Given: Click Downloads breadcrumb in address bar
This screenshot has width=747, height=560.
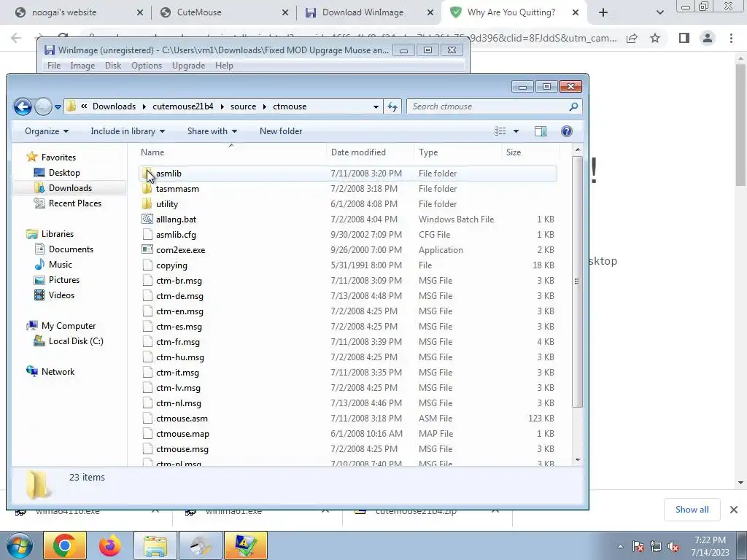Looking at the screenshot, I should click(x=114, y=106).
